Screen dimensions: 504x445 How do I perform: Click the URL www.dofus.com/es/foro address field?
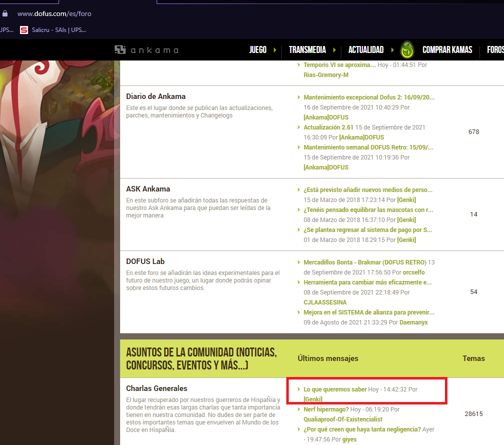click(x=55, y=13)
